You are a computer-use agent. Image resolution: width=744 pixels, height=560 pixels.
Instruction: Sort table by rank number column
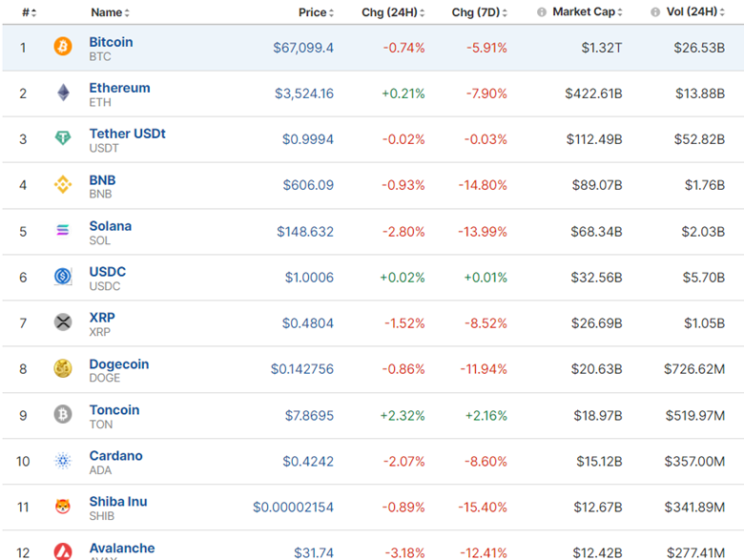[x=30, y=12]
